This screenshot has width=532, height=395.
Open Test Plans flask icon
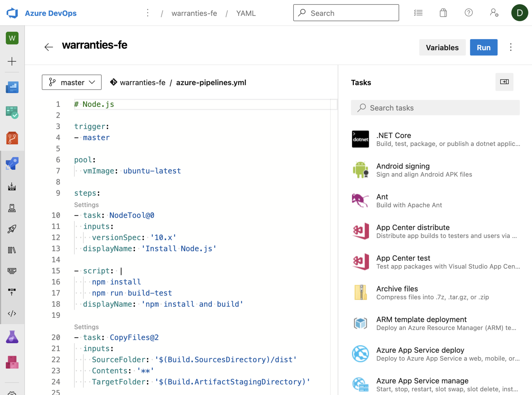click(12, 337)
